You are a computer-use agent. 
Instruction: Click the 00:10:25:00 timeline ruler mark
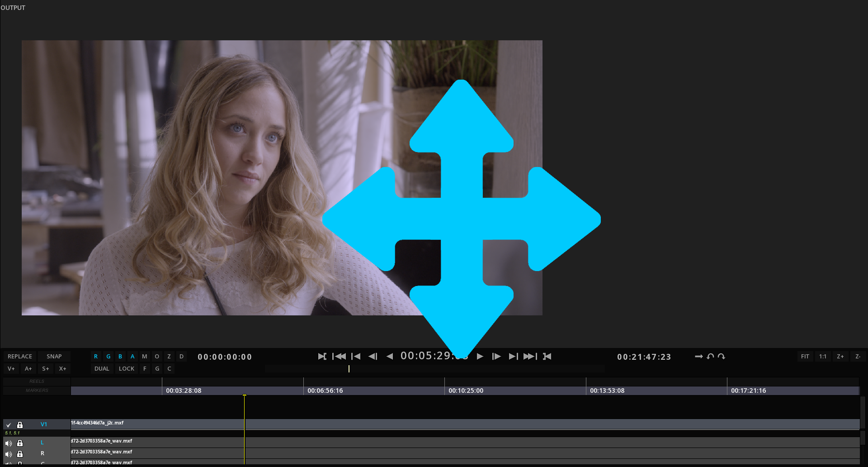(466, 391)
